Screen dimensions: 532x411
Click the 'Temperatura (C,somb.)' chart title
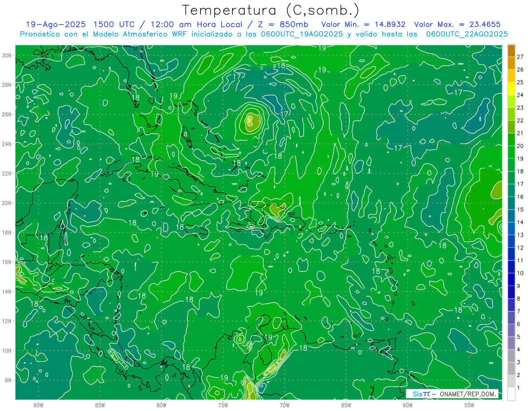(270, 10)
